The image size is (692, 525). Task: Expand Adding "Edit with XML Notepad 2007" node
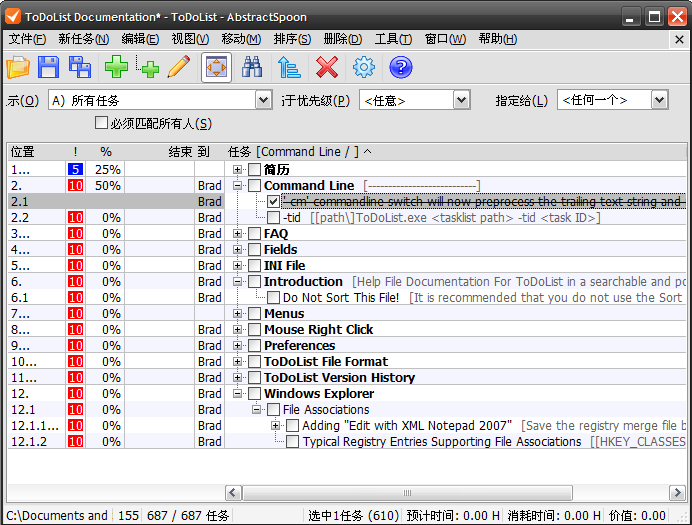click(x=276, y=425)
